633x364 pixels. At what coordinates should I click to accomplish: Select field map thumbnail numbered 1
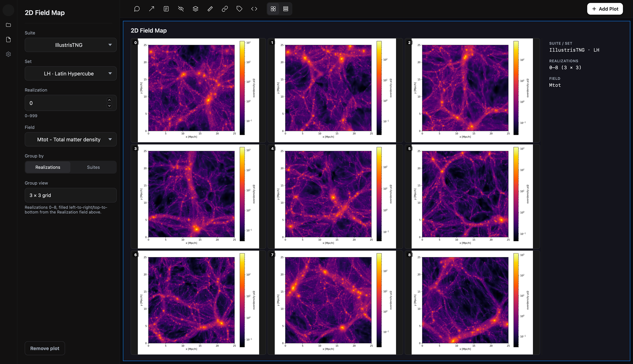335,90
